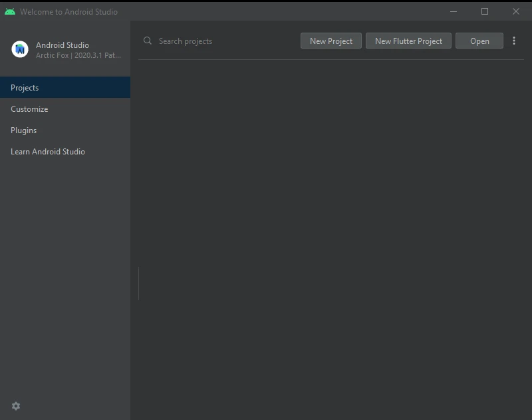Click the Search projects field
This screenshot has height=420, width=532.
pyautogui.click(x=199, y=41)
